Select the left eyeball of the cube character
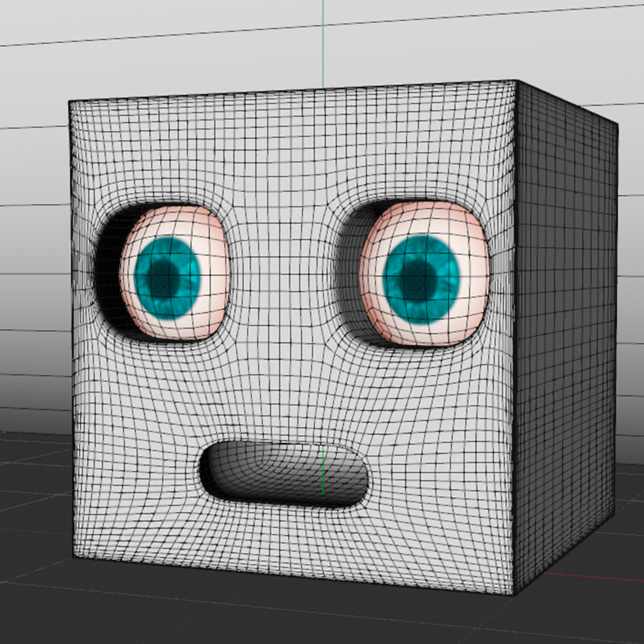This screenshot has width=644, height=644. [x=173, y=271]
